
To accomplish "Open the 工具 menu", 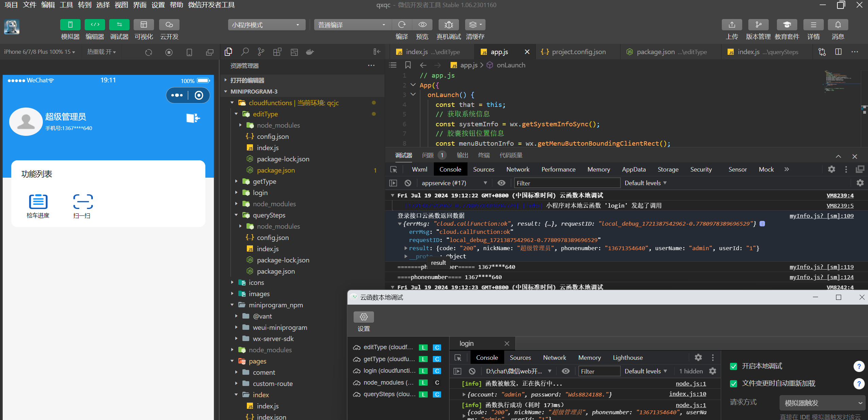I will [x=66, y=5].
